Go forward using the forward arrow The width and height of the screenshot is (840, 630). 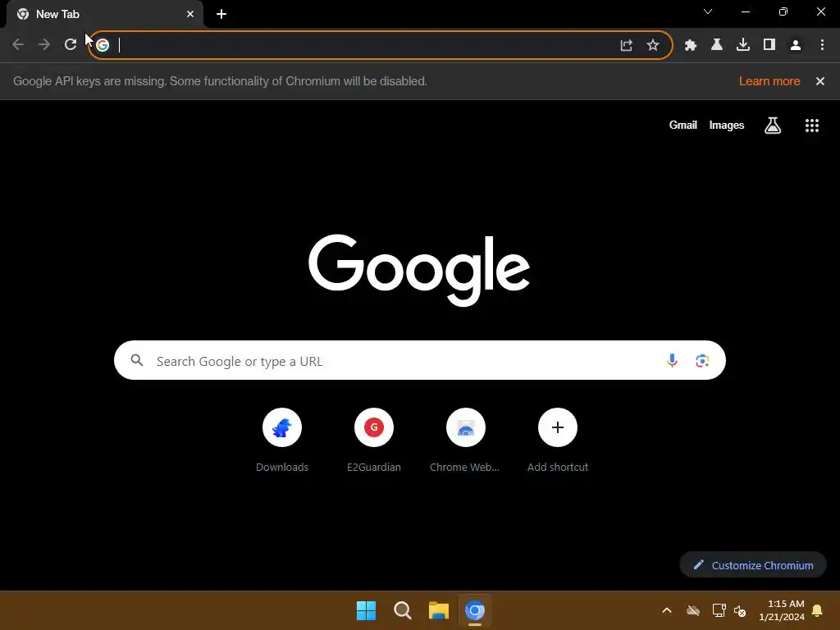(x=44, y=44)
